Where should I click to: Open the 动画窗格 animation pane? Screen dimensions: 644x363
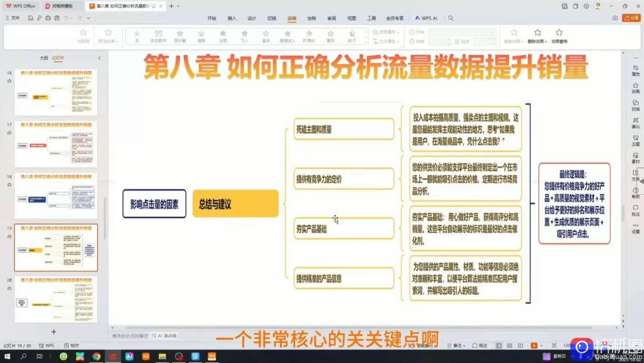[x=559, y=36]
